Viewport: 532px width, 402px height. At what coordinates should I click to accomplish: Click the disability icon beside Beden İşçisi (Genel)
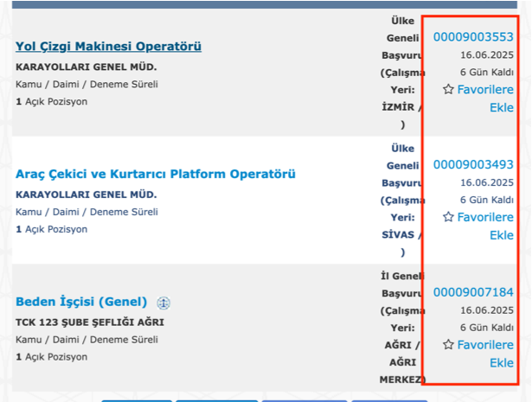163,303
